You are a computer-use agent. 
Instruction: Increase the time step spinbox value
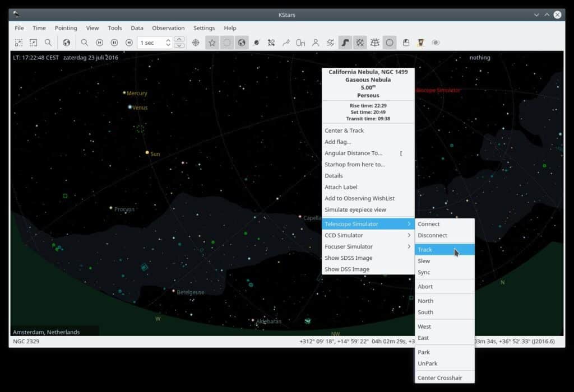[168, 40]
